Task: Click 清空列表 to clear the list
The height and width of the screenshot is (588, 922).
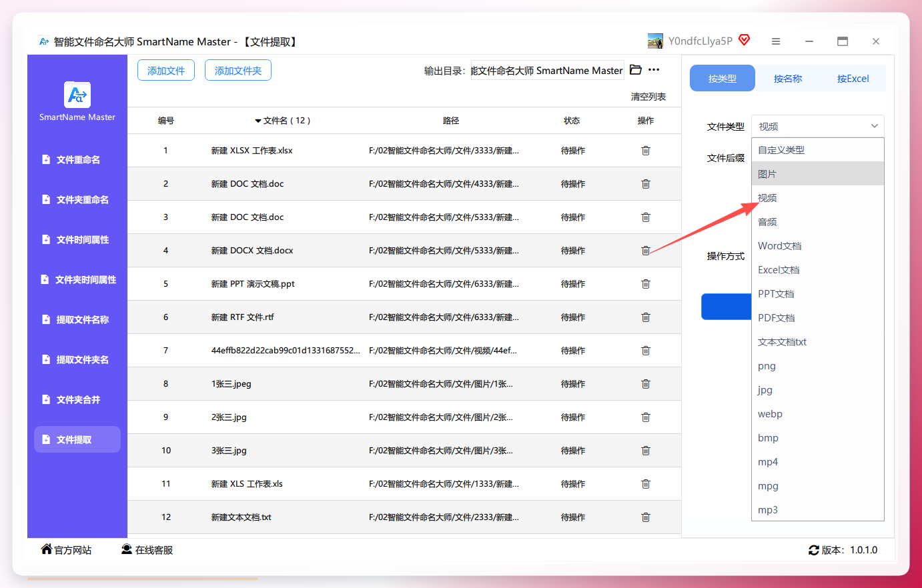Action: 648,97
